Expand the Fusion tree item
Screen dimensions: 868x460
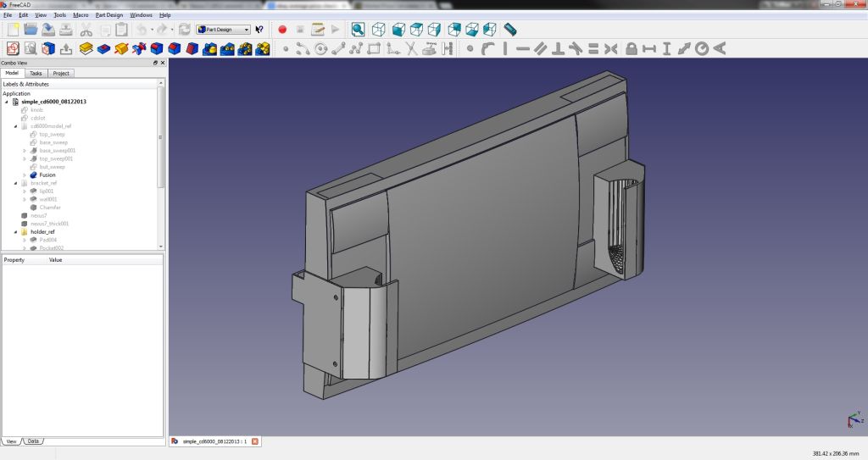pos(25,175)
